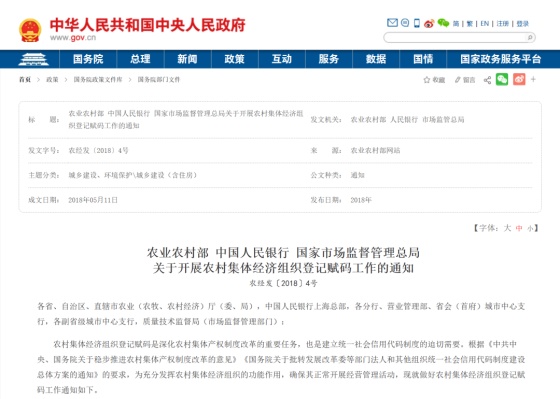Open the 数据 navigation tab
560x399 pixels.
pyautogui.click(x=376, y=59)
